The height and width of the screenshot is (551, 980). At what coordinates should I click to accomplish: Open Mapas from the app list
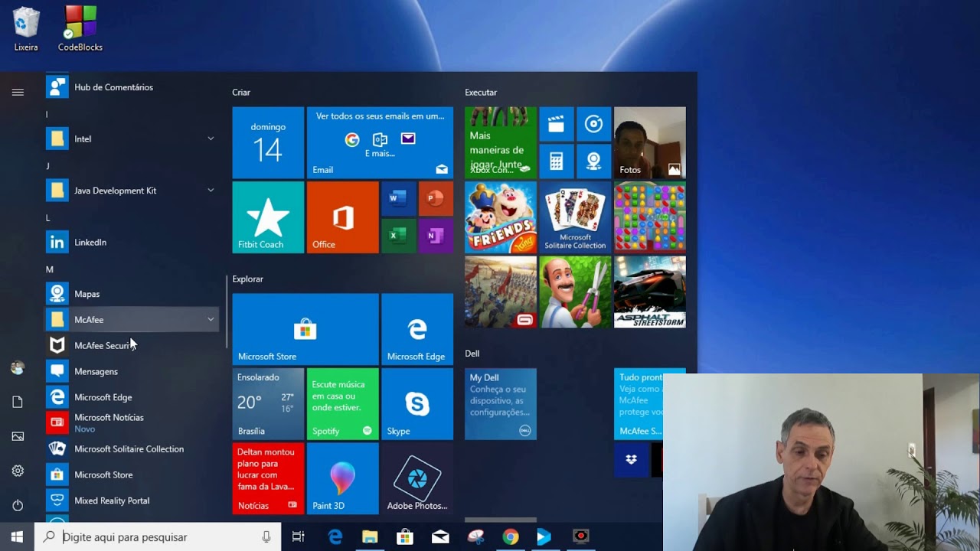click(x=132, y=294)
